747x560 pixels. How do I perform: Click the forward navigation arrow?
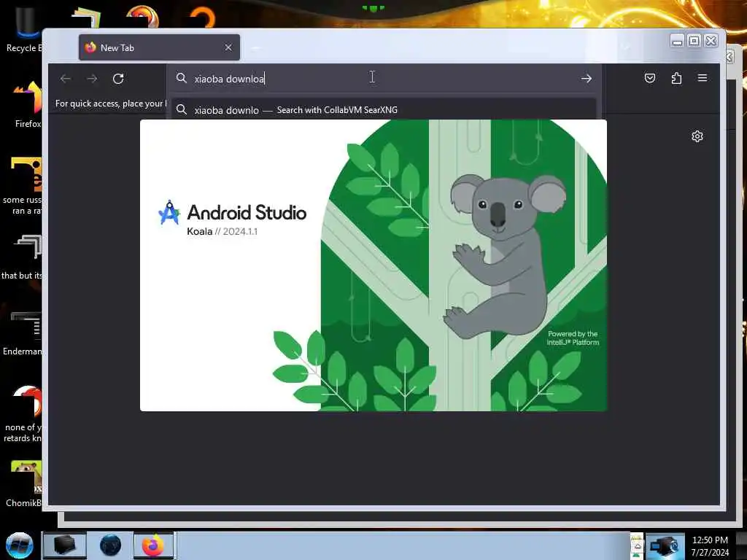92,79
